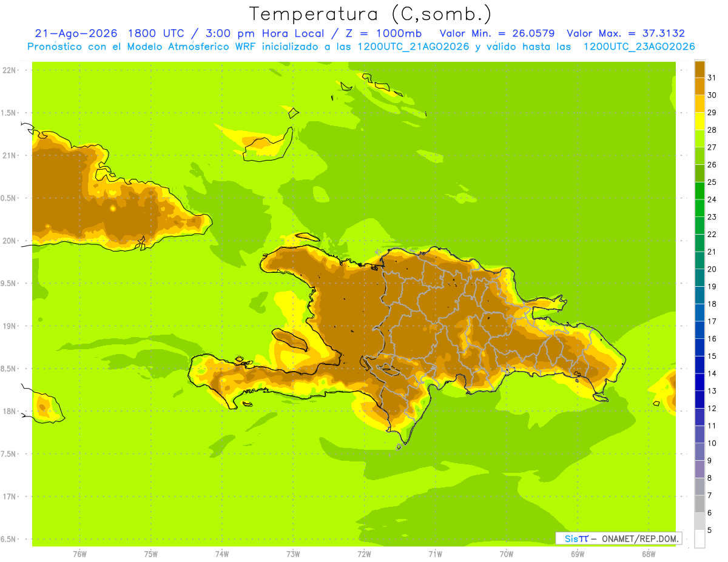This screenshot has height=562, width=728.
Task: Click the "1.5N" latitude axis label
Action: pos(9,113)
